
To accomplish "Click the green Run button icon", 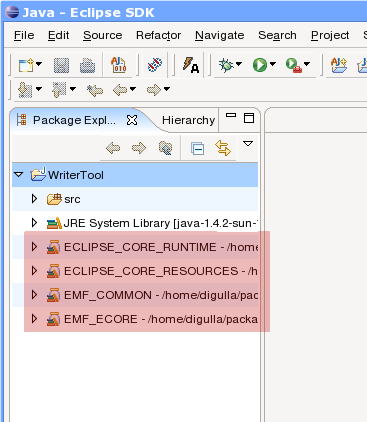I will pos(260,65).
